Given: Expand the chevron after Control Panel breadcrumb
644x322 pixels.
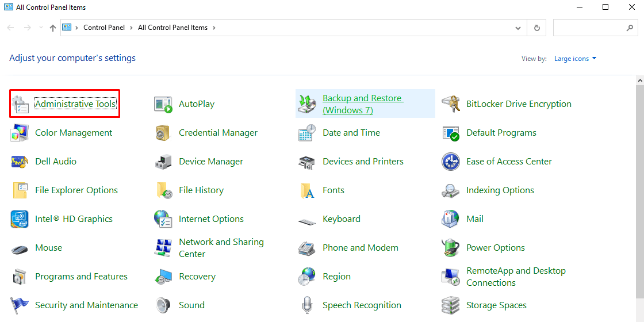Looking at the screenshot, I should pyautogui.click(x=131, y=28).
